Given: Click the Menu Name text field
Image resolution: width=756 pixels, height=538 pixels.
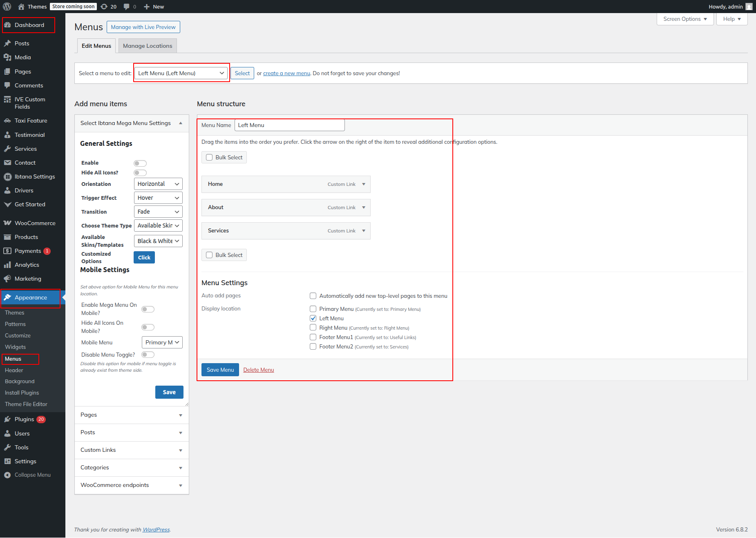Looking at the screenshot, I should click(289, 125).
